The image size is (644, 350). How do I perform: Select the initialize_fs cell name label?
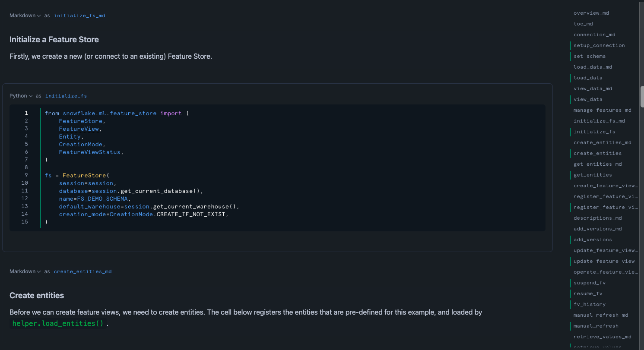pos(66,95)
